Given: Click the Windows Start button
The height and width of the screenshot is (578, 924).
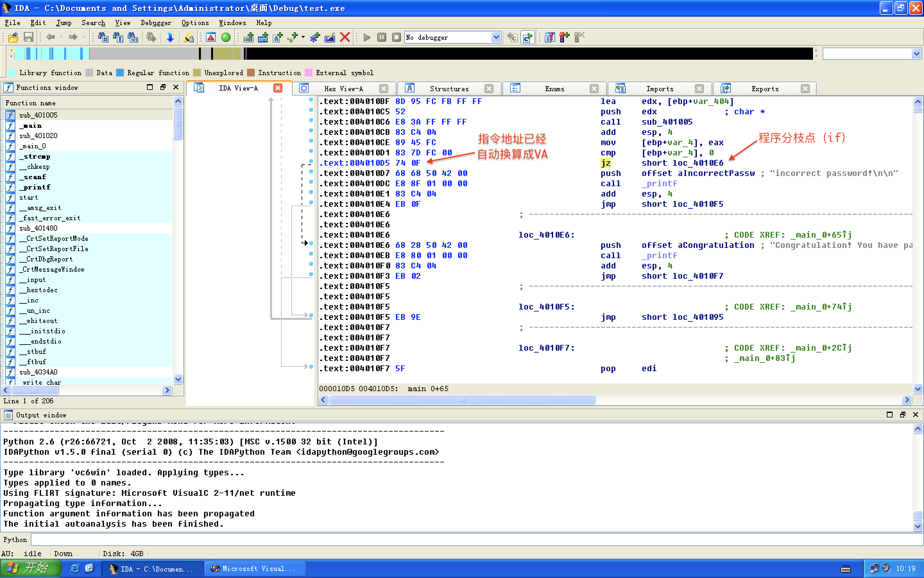Looking at the screenshot, I should click(x=30, y=568).
